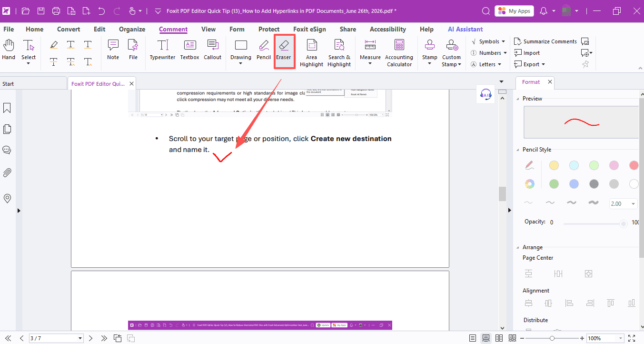644x344 pixels.
Task: Open the Pages thumbnail panel
Action: pos(7,129)
